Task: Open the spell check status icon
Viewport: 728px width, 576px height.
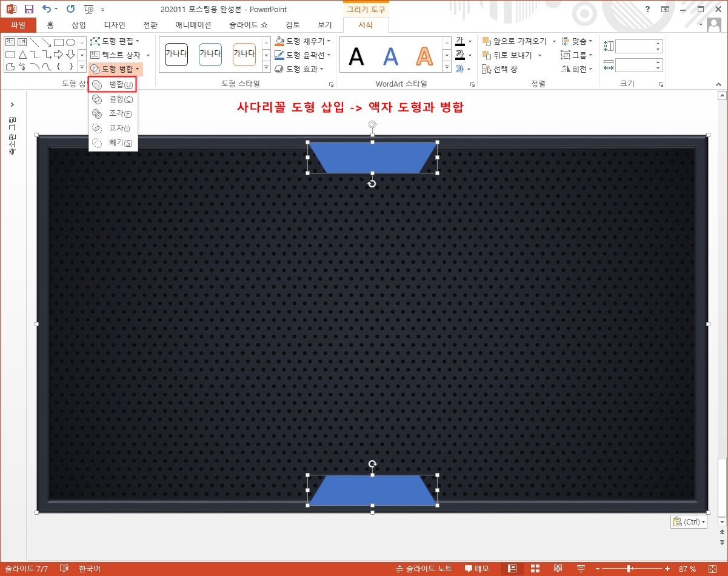Action: (64, 569)
